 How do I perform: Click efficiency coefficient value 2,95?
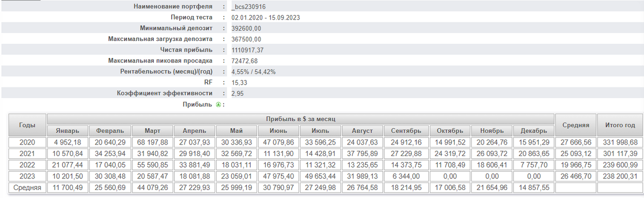[x=238, y=93]
